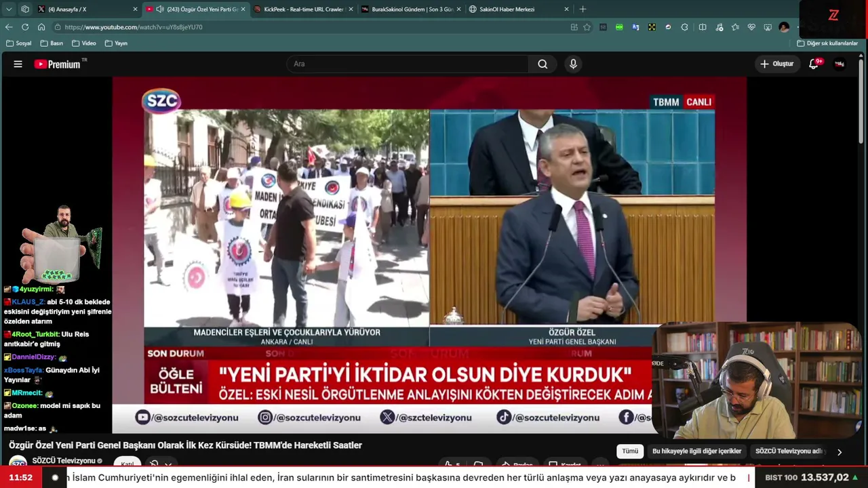
Task: Show more chips with right chevron arrow
Action: [x=840, y=452]
